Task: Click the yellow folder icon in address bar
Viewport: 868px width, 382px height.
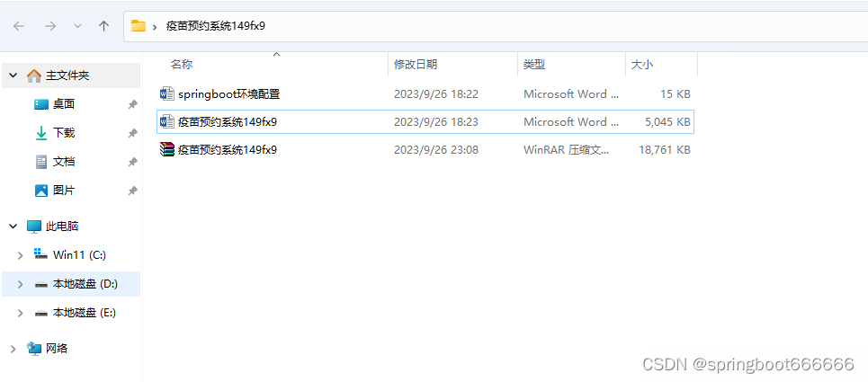Action: (139, 26)
